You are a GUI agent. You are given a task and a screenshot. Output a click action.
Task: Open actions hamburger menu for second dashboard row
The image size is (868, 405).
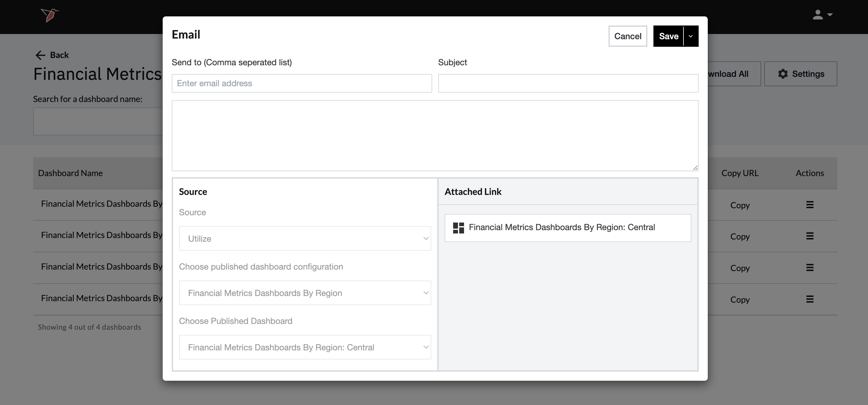pyautogui.click(x=810, y=236)
